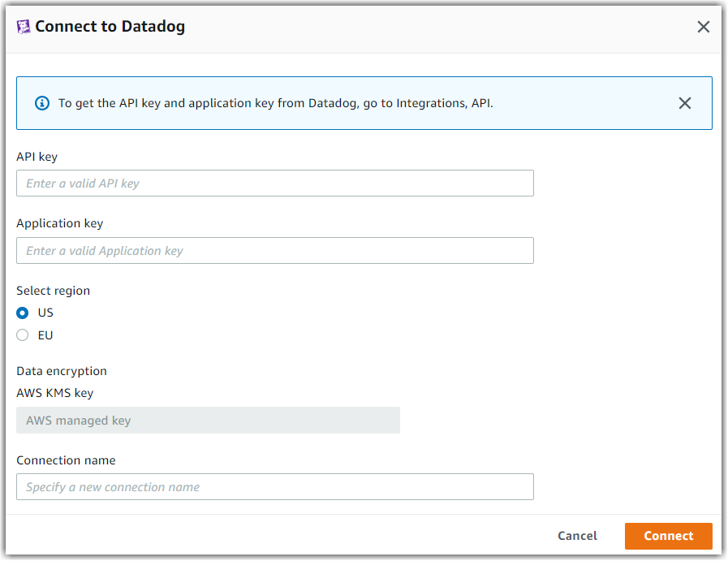Click the Select region label

click(x=53, y=290)
